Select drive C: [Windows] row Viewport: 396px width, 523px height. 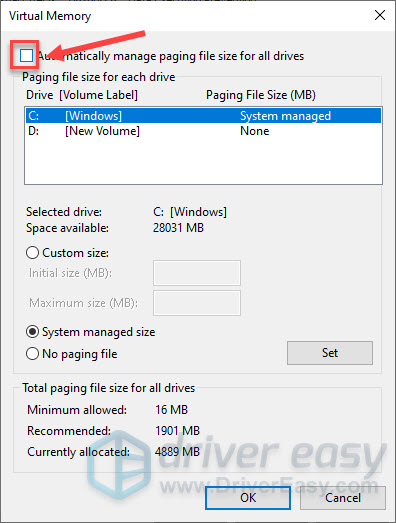coord(203,116)
